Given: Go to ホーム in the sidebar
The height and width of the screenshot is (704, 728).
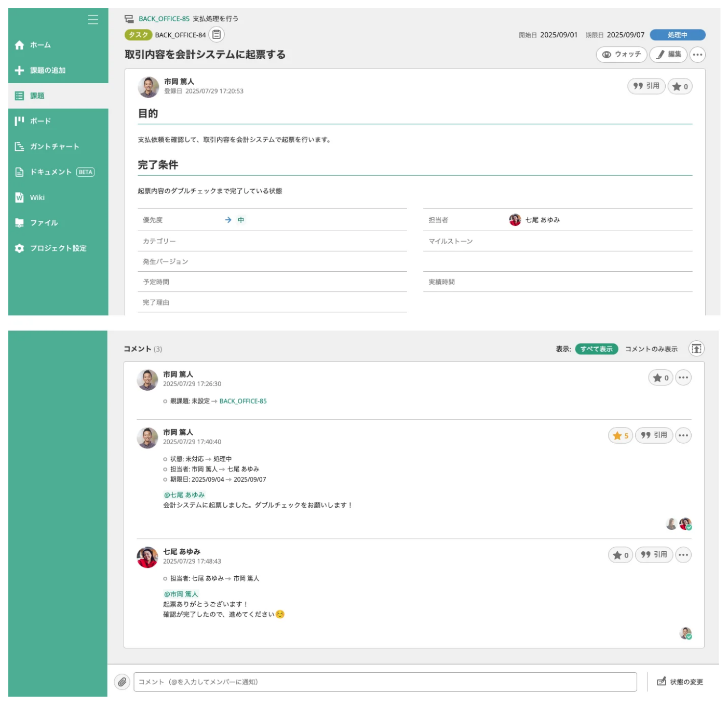Looking at the screenshot, I should [x=58, y=45].
